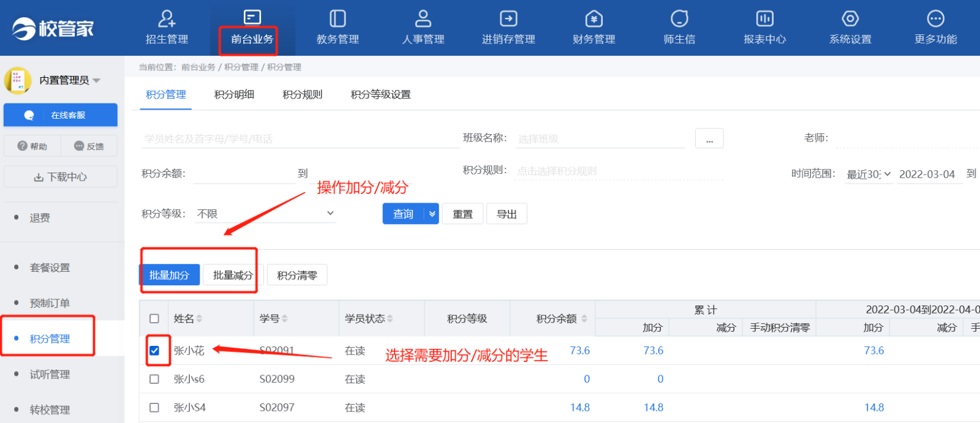
Task: Switch to the 积分规则 tab
Action: tap(303, 94)
